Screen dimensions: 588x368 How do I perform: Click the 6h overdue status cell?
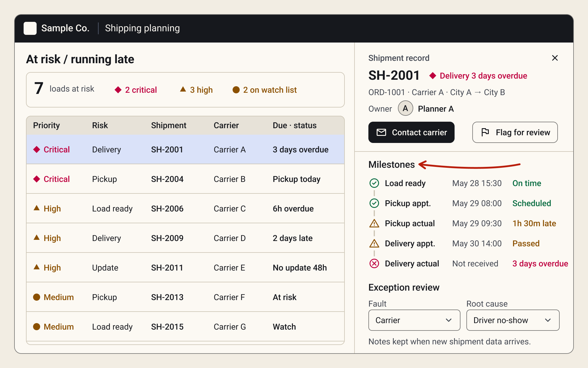293,209
